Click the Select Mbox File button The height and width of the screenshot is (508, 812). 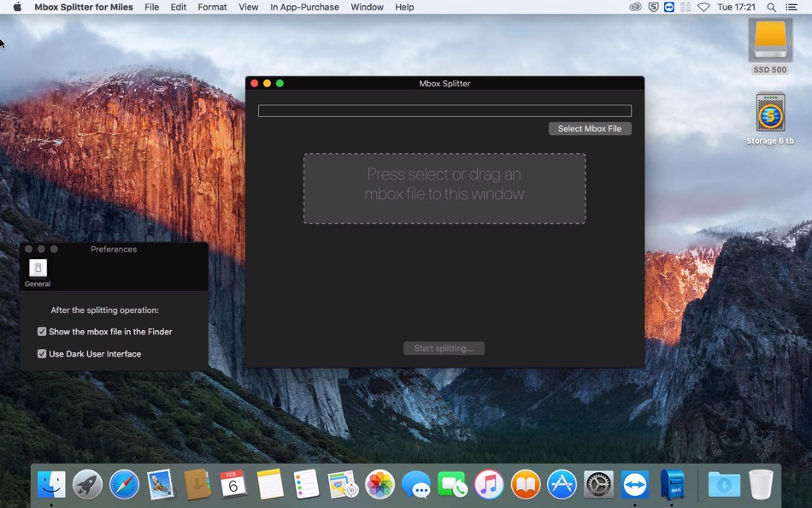coord(590,128)
